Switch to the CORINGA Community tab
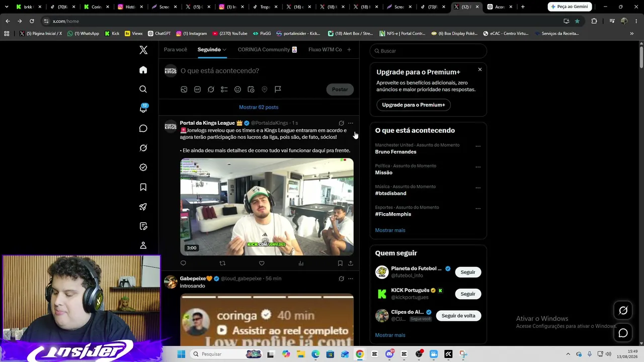 point(267,50)
